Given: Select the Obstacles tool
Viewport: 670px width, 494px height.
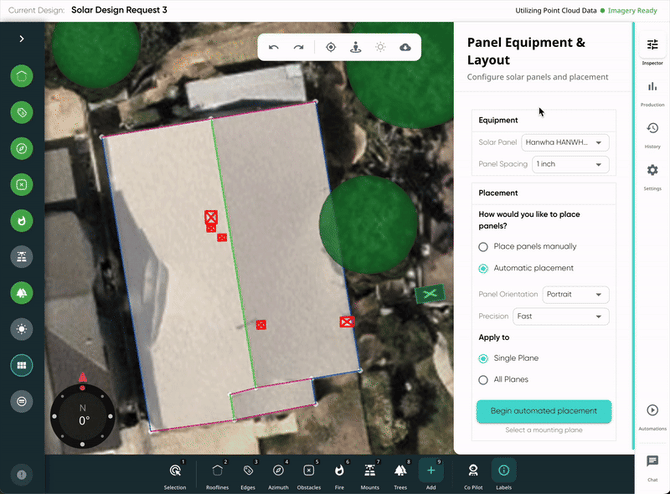Looking at the screenshot, I should click(x=309, y=473).
